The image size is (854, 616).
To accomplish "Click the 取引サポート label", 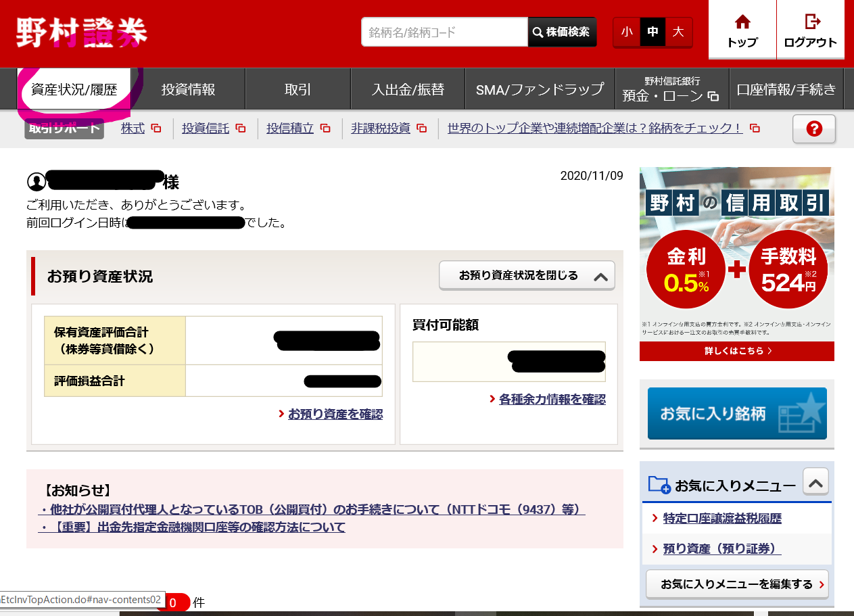I will click(x=64, y=128).
